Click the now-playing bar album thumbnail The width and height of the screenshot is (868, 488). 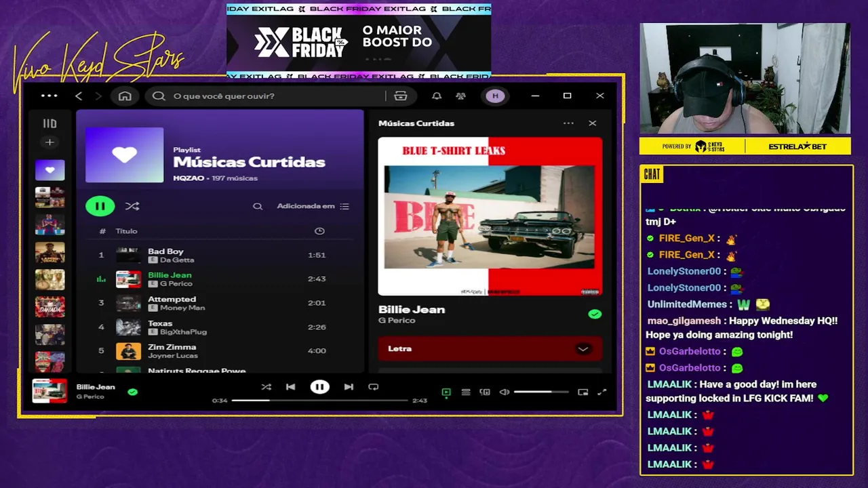(50, 391)
